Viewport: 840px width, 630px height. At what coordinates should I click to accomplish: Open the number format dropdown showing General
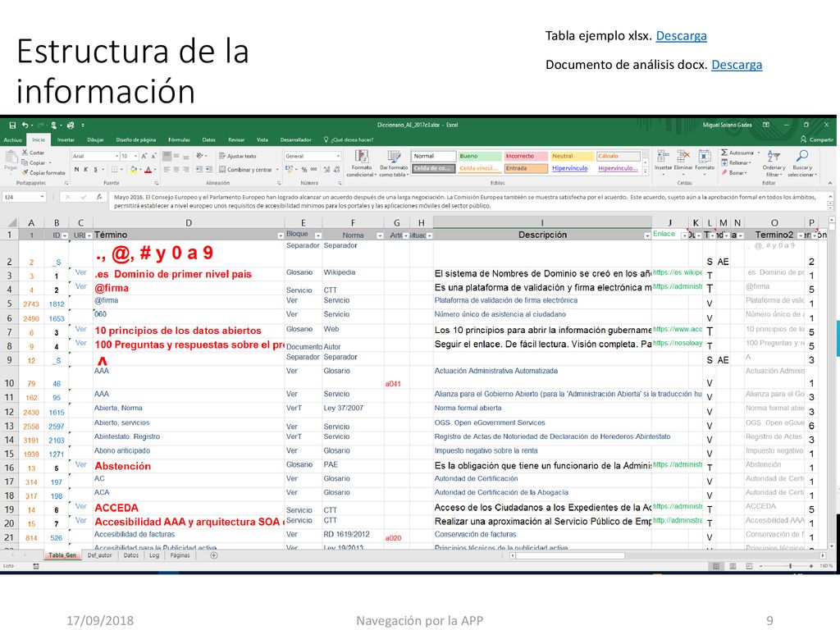pos(338,156)
